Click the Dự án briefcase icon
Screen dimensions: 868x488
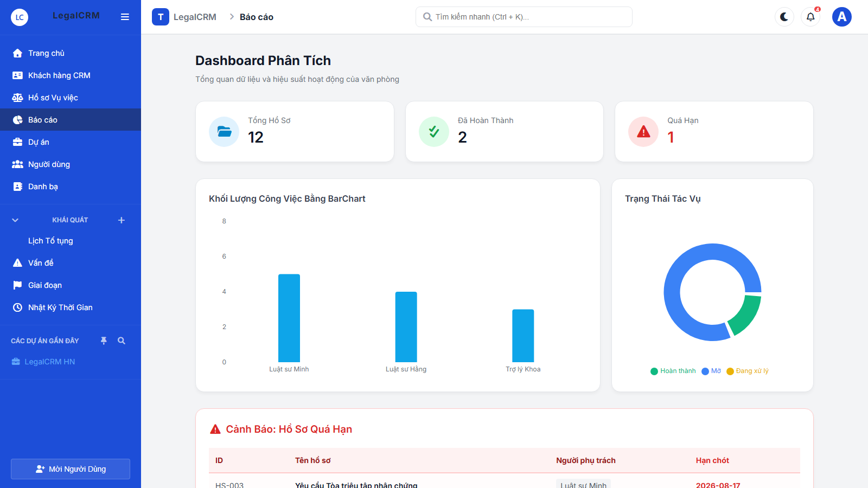click(17, 142)
